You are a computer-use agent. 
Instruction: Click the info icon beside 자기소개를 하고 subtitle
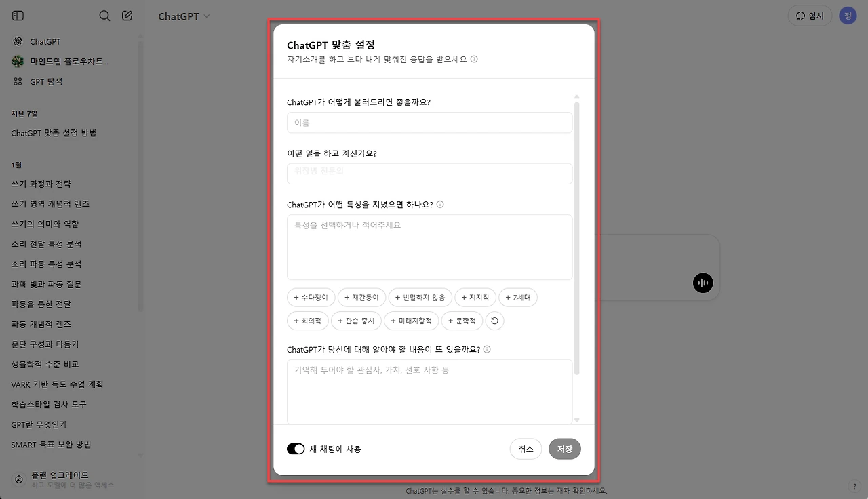point(474,59)
